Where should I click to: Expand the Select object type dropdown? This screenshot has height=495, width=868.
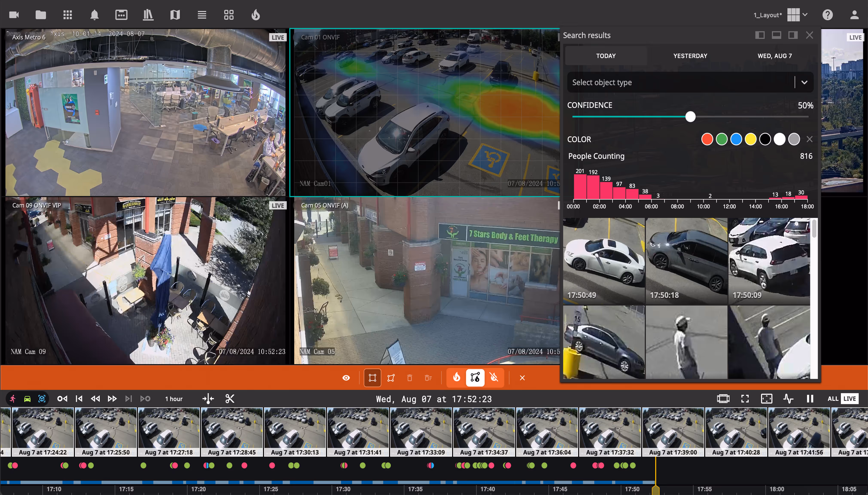pos(804,82)
